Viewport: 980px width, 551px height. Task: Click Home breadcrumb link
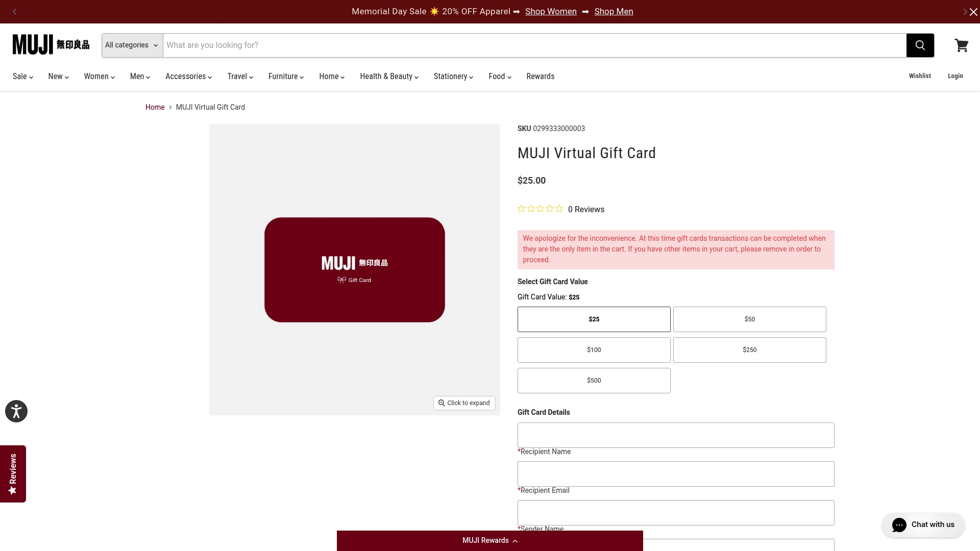point(155,107)
